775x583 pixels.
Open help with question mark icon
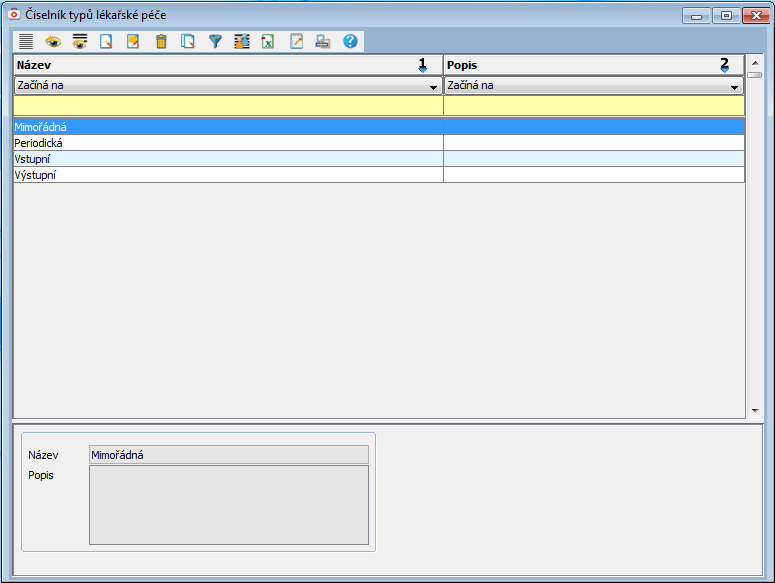coord(350,42)
